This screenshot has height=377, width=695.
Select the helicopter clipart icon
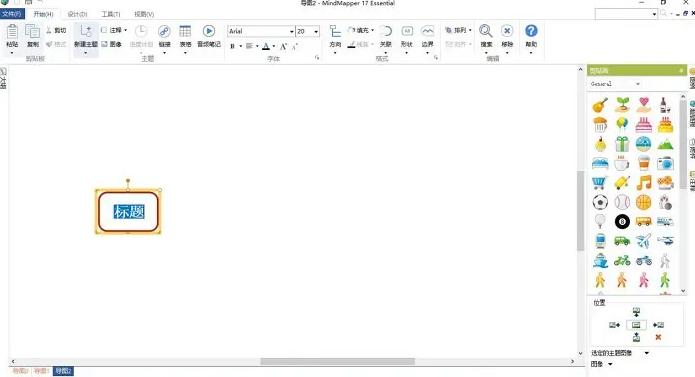(x=665, y=241)
